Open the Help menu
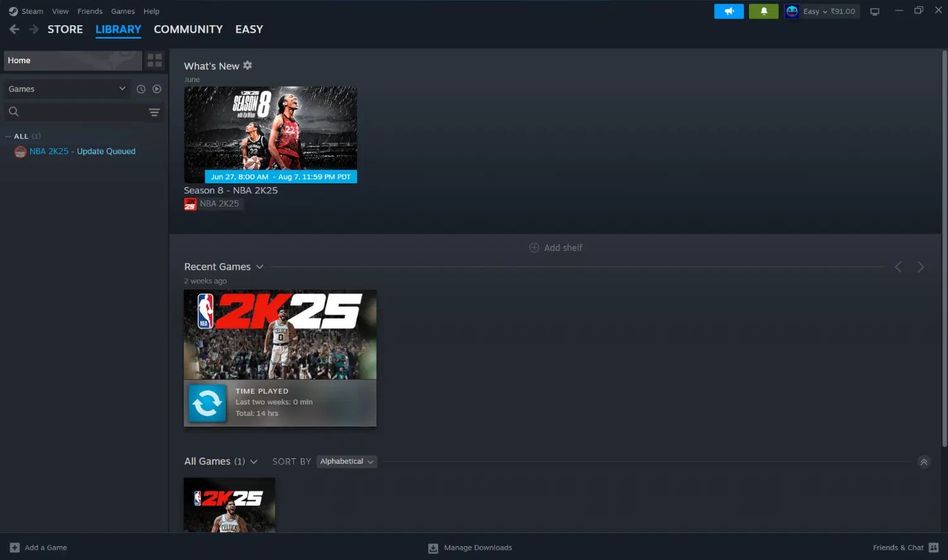 151,11
